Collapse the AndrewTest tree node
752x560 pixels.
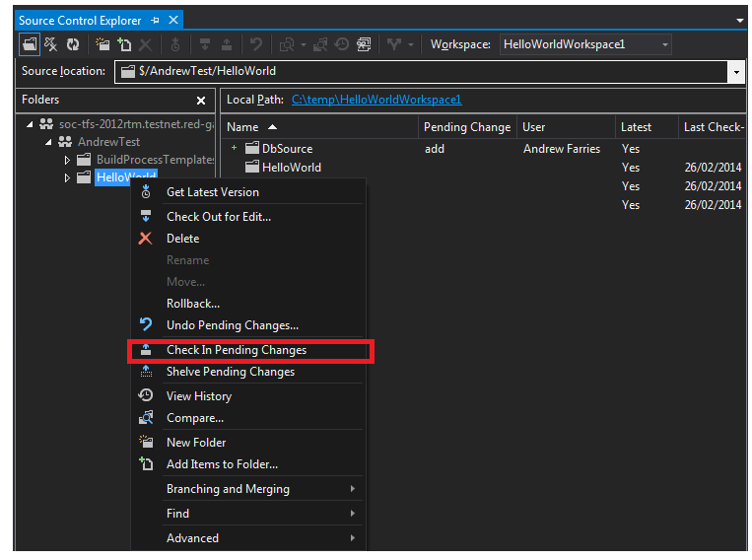pyautogui.click(x=49, y=142)
